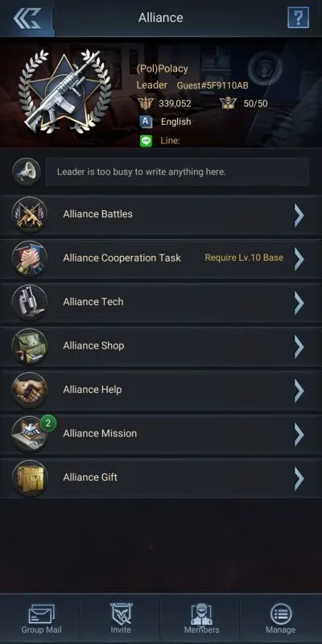Screen dimensions: 322x644
Task: Tap the Alliance Shop supplies icon
Action: (30, 346)
